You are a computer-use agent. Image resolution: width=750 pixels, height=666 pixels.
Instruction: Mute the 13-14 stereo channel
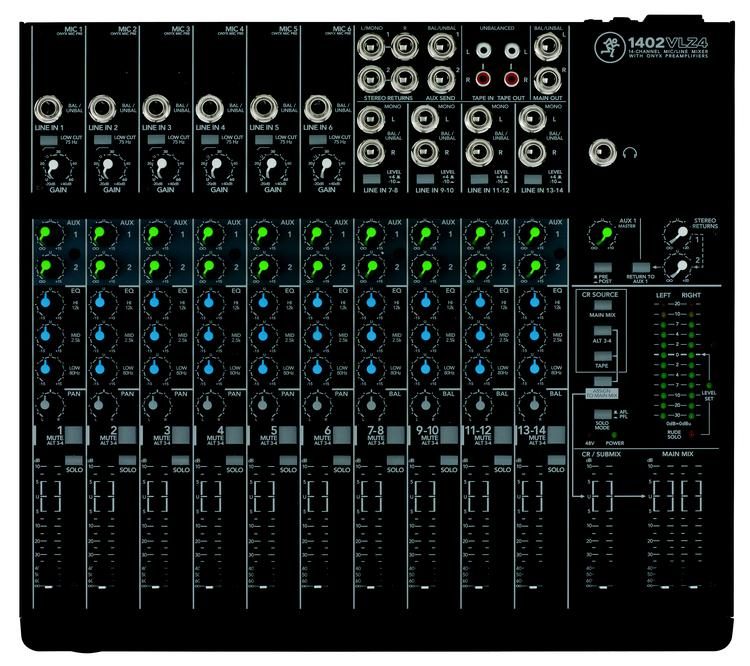(556, 435)
